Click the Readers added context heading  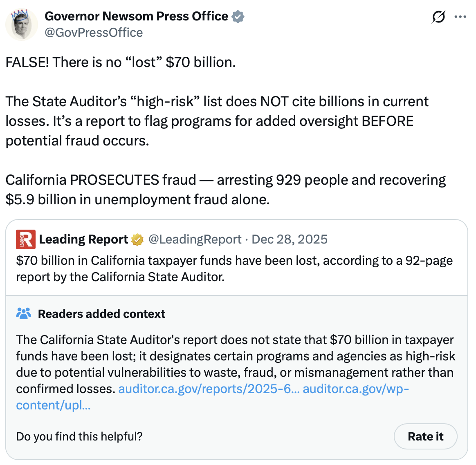(101, 314)
